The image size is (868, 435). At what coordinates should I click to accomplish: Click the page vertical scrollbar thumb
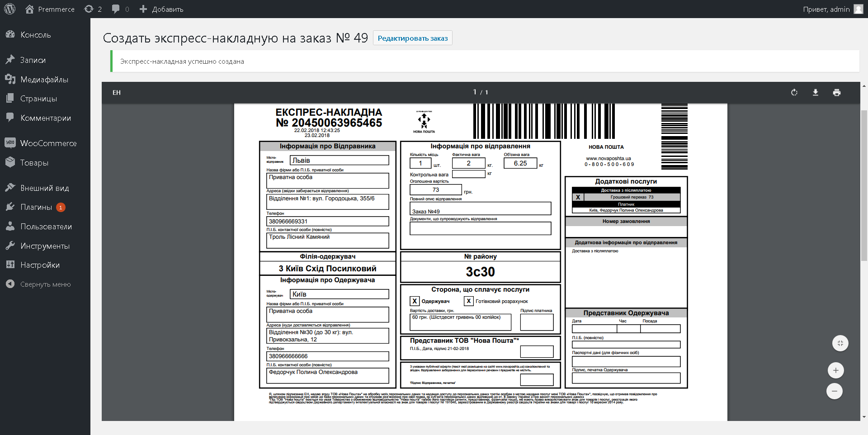click(x=864, y=185)
